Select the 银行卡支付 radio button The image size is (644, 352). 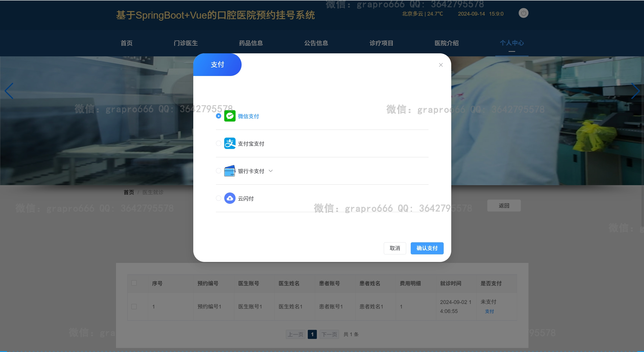click(x=218, y=171)
